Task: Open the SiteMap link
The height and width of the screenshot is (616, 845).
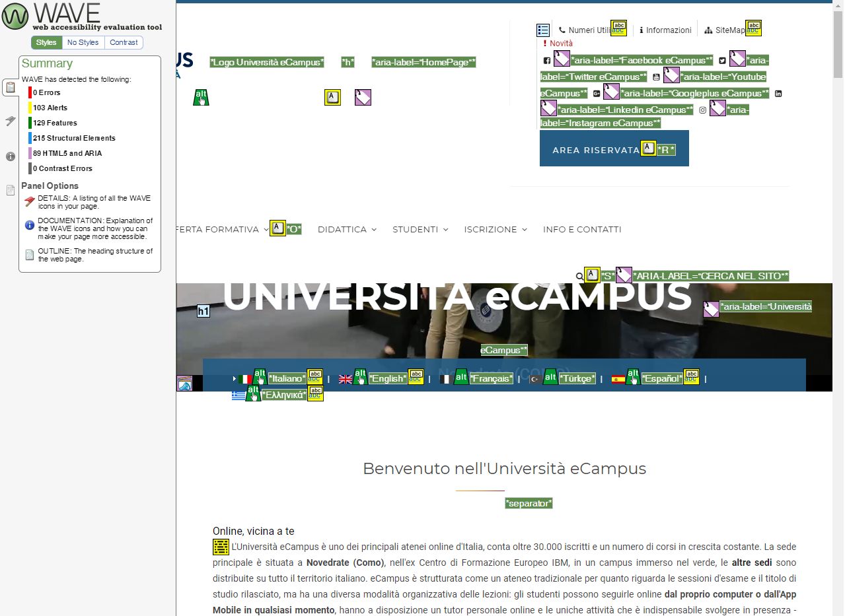Action: coord(725,30)
